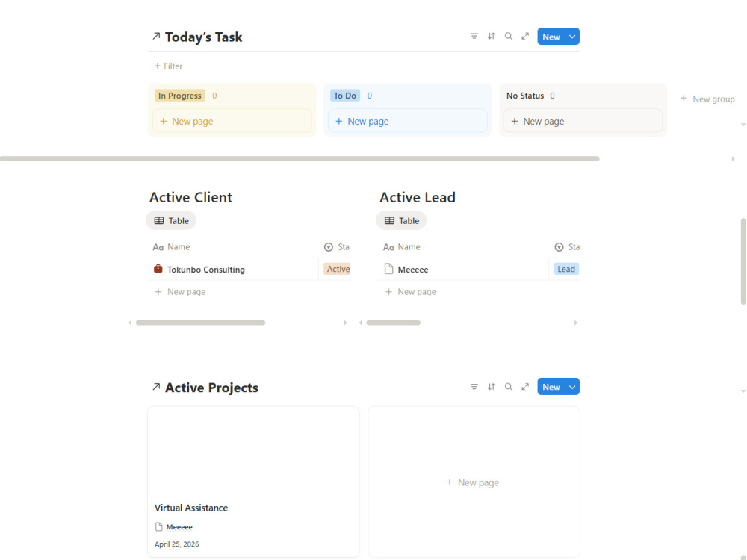Viewport: 747px width, 560px height.
Task: Search within Active Projects database
Action: point(508,387)
